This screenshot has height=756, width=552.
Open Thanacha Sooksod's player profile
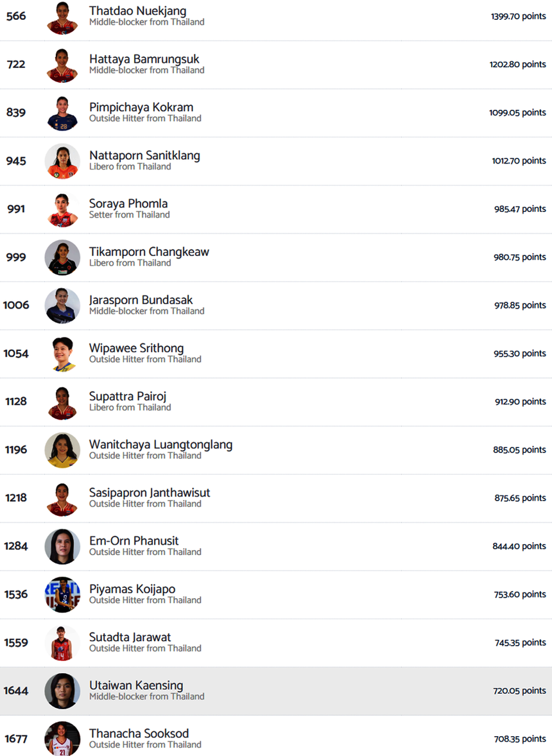click(x=139, y=734)
